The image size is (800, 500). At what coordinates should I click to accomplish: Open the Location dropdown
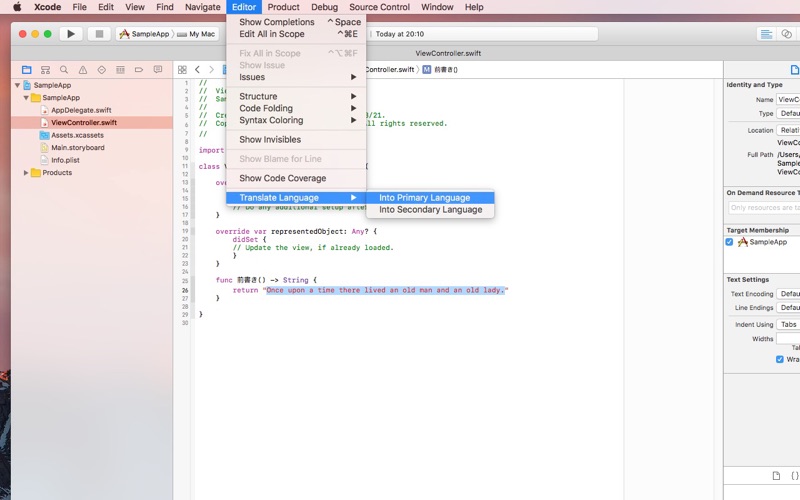(x=788, y=130)
